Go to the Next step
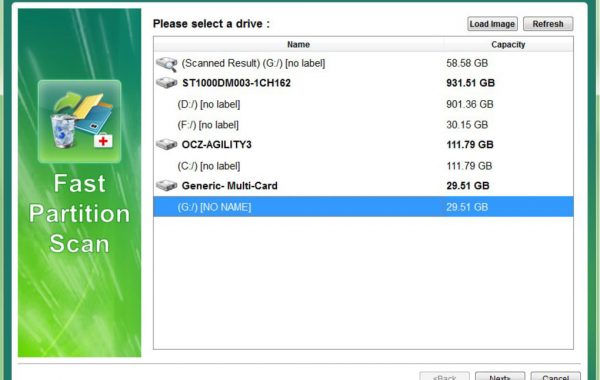600x380 pixels. click(x=500, y=376)
